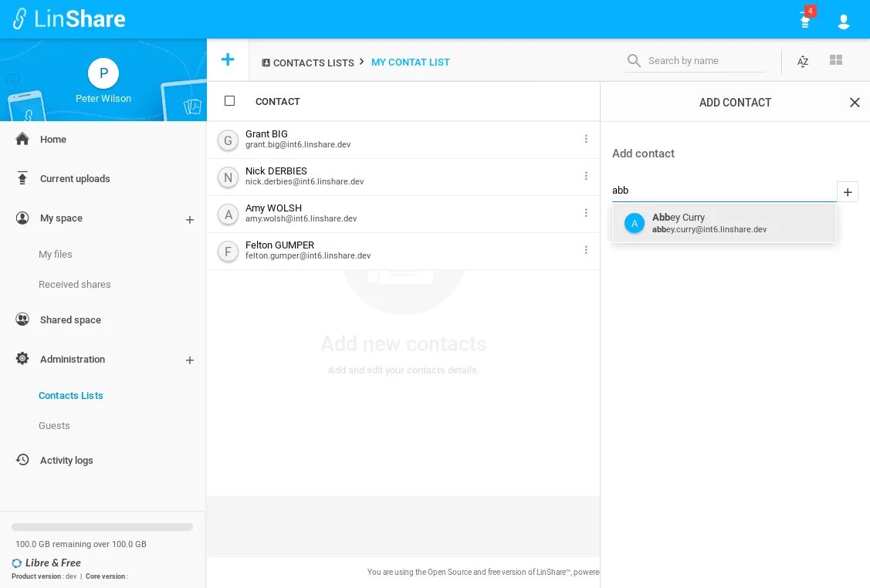Click Abbey Curry's blue avatar in suggestions
Screen dimensions: 870x588
point(635,223)
